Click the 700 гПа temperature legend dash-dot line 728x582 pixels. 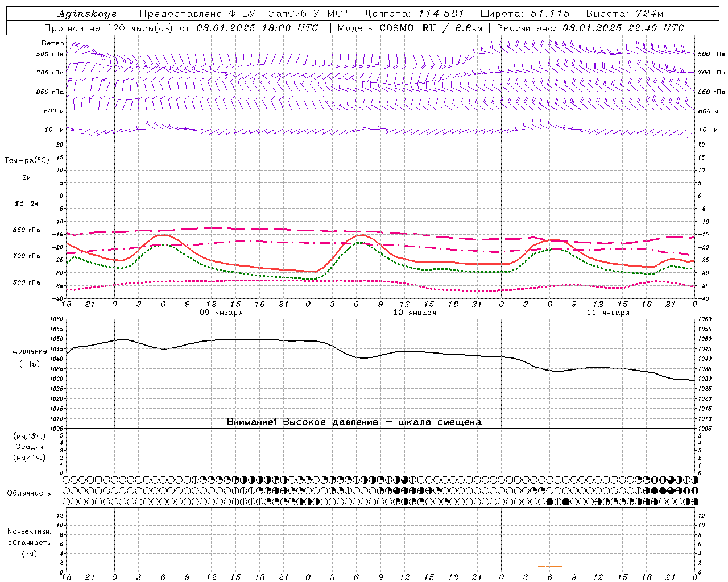click(26, 263)
